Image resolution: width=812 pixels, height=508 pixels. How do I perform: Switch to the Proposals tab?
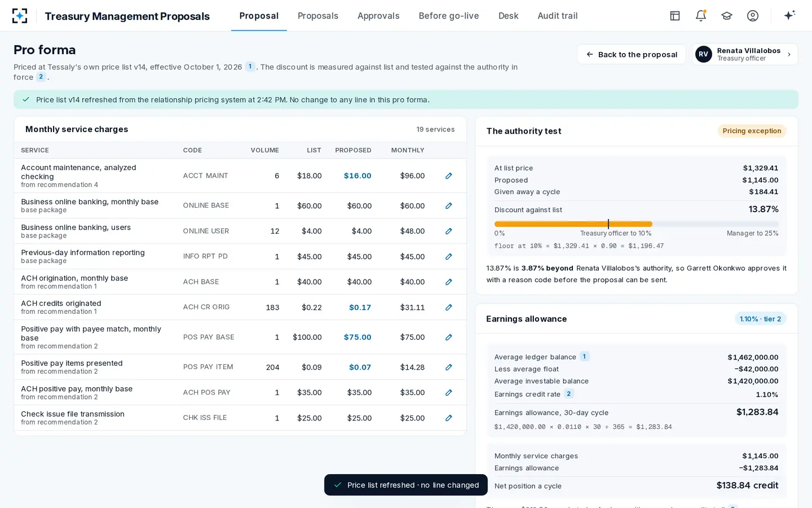coord(318,16)
